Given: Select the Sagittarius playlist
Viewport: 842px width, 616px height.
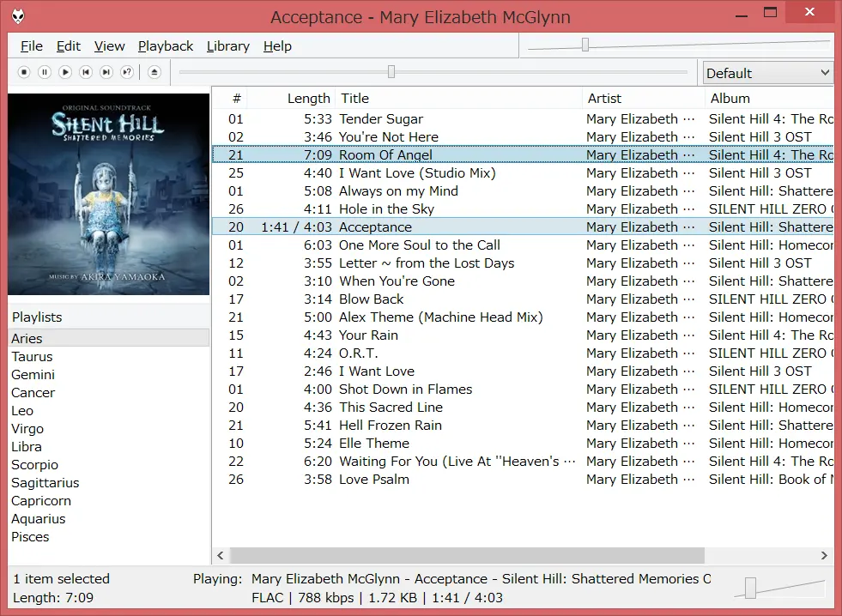Looking at the screenshot, I should click(x=109, y=483).
